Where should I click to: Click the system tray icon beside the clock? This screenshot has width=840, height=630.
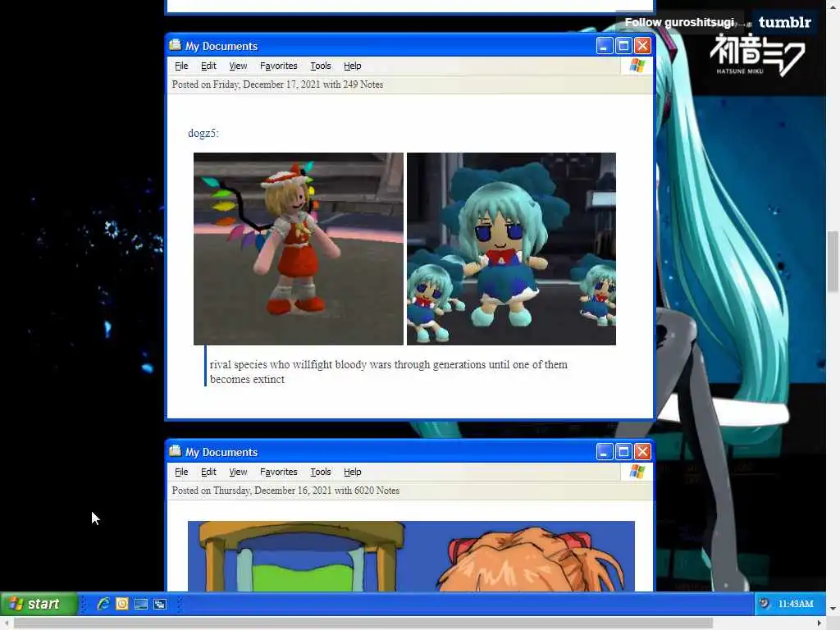point(765,604)
